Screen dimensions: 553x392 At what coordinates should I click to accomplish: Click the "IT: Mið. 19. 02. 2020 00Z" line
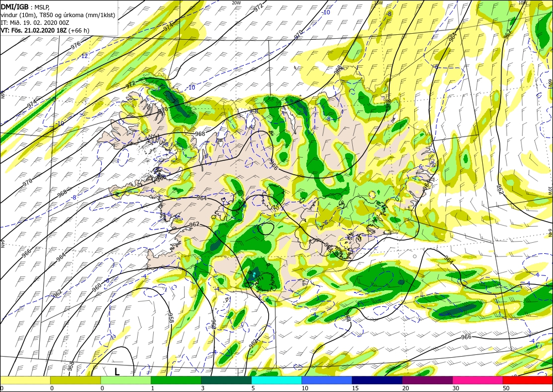coord(35,23)
